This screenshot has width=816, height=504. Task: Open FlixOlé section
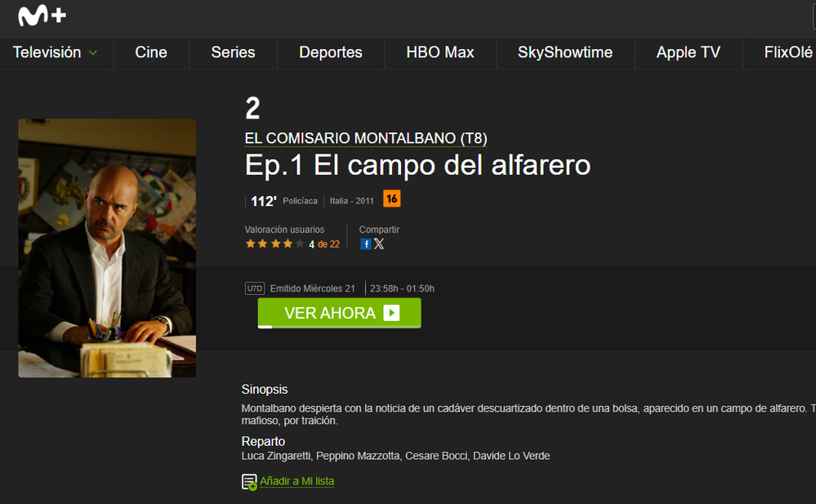[788, 52]
